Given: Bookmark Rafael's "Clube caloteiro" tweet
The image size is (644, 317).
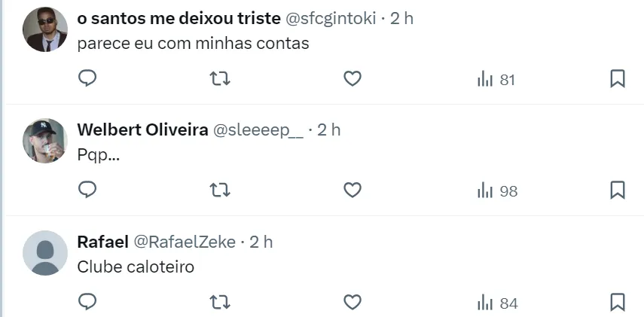Looking at the screenshot, I should (617, 302).
